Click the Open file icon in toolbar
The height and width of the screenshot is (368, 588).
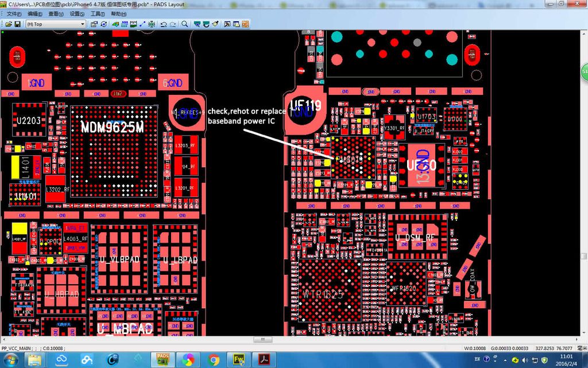coord(9,24)
